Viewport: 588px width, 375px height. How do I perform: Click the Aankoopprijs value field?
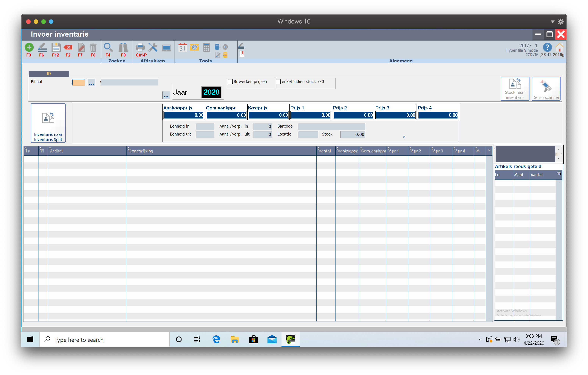click(184, 115)
